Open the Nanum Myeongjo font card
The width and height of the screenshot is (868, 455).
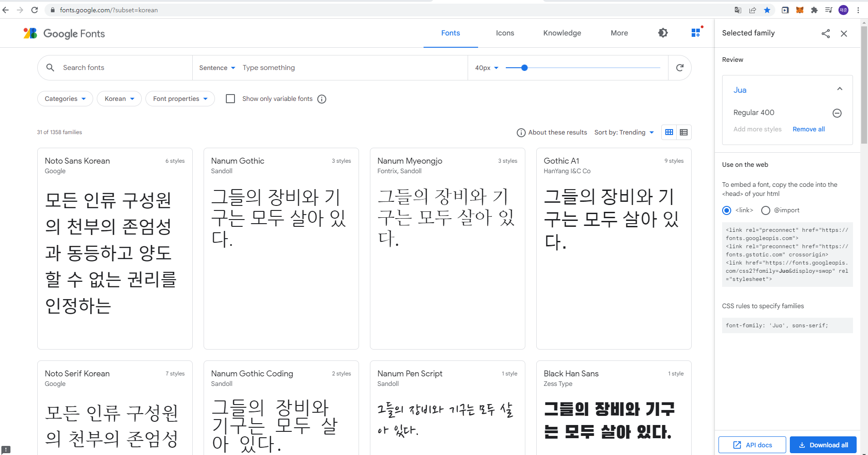click(x=448, y=249)
